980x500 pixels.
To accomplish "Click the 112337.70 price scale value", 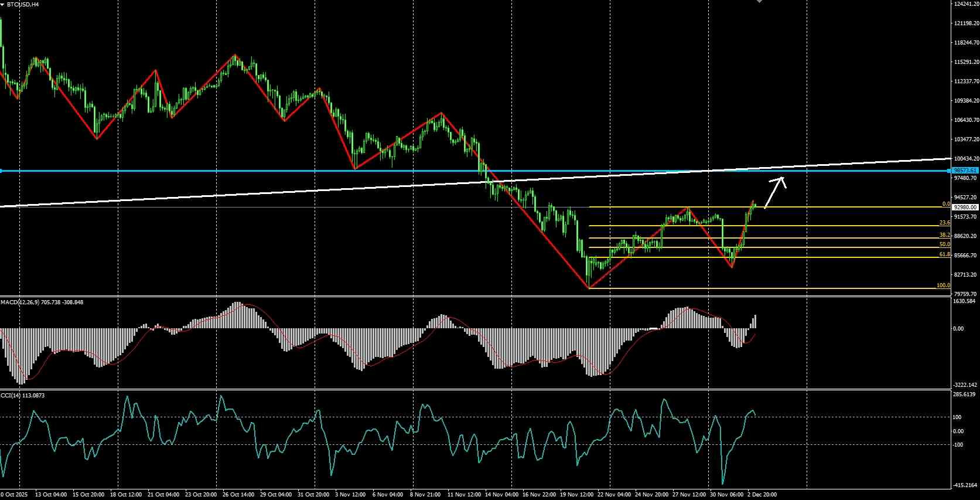I will click(966, 81).
